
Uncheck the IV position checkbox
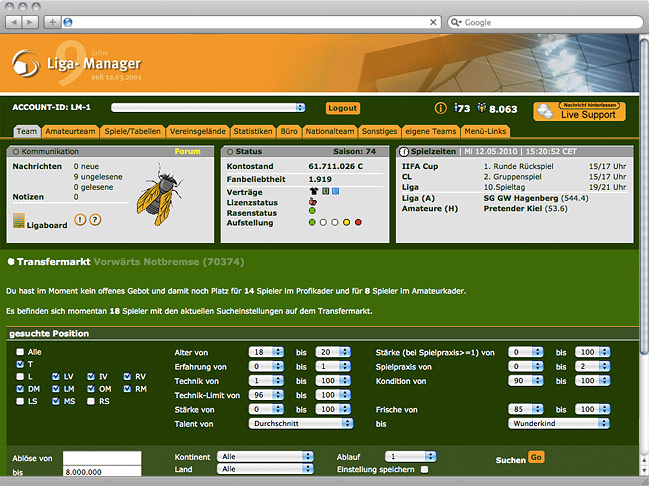(x=91, y=377)
